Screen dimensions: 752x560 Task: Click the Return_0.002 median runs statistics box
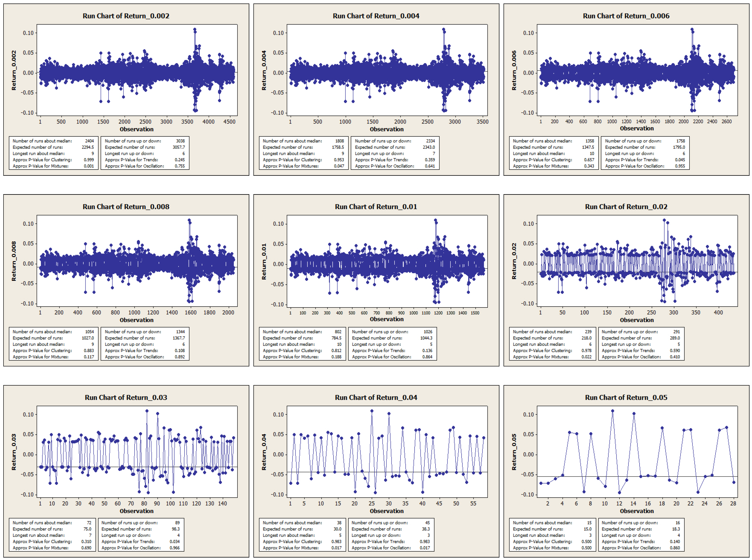click(53, 153)
